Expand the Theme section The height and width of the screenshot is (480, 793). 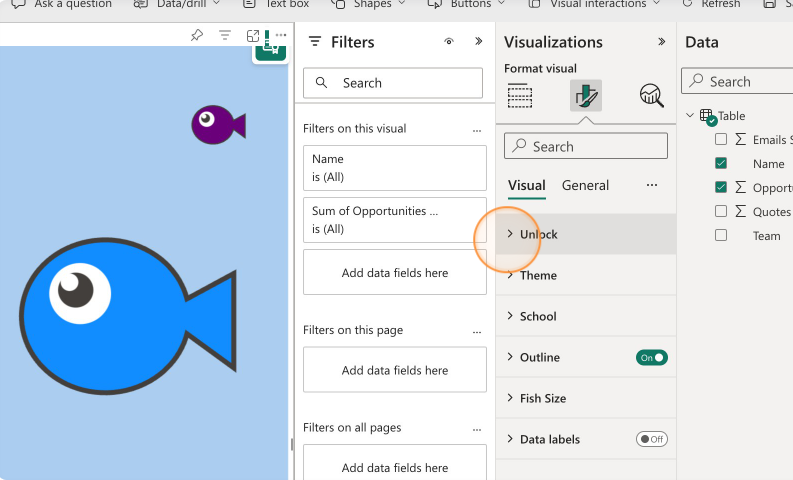pyautogui.click(x=586, y=275)
